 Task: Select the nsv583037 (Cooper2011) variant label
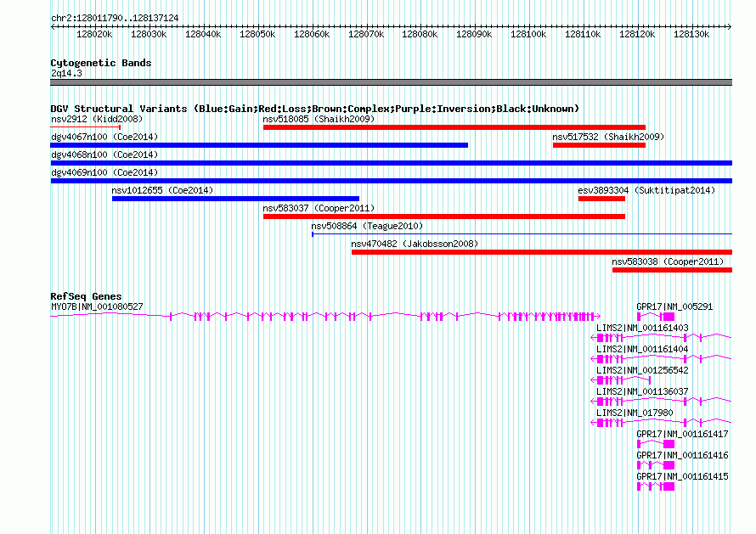pos(319,208)
